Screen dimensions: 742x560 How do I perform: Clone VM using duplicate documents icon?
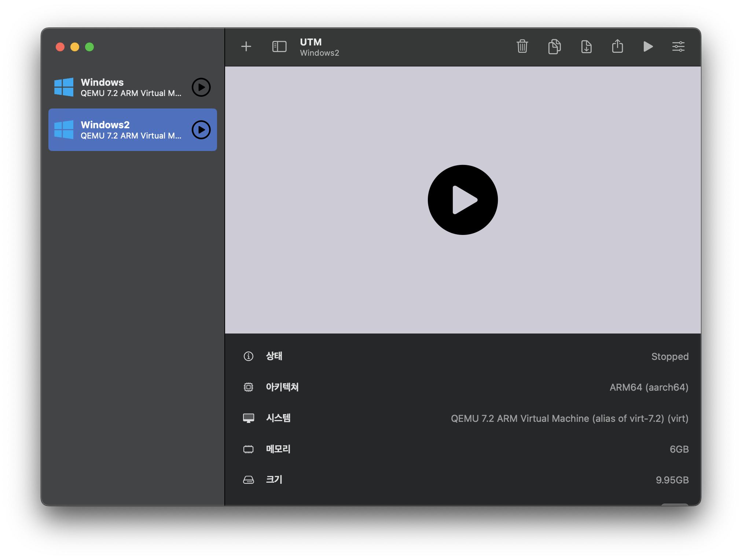click(554, 47)
